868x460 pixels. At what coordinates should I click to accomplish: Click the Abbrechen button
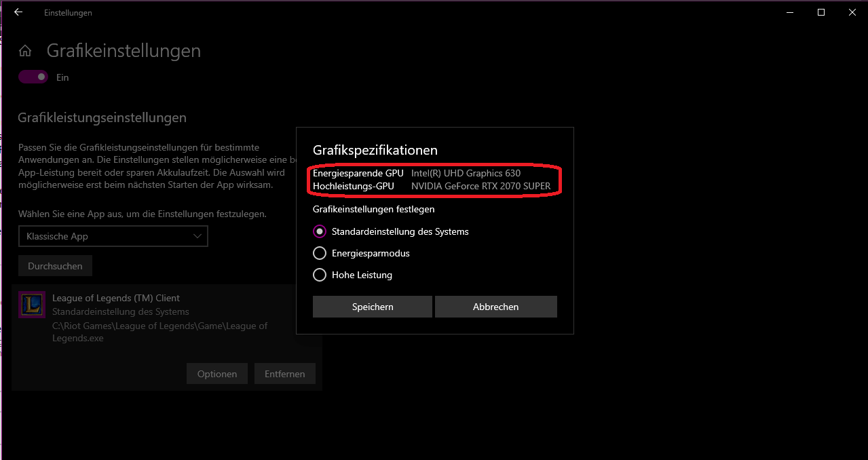(x=496, y=307)
